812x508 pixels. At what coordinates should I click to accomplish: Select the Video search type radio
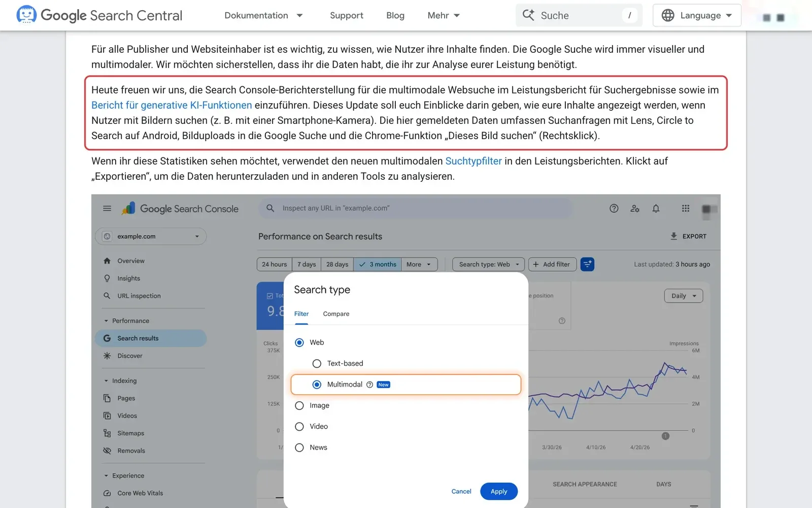pos(299,426)
